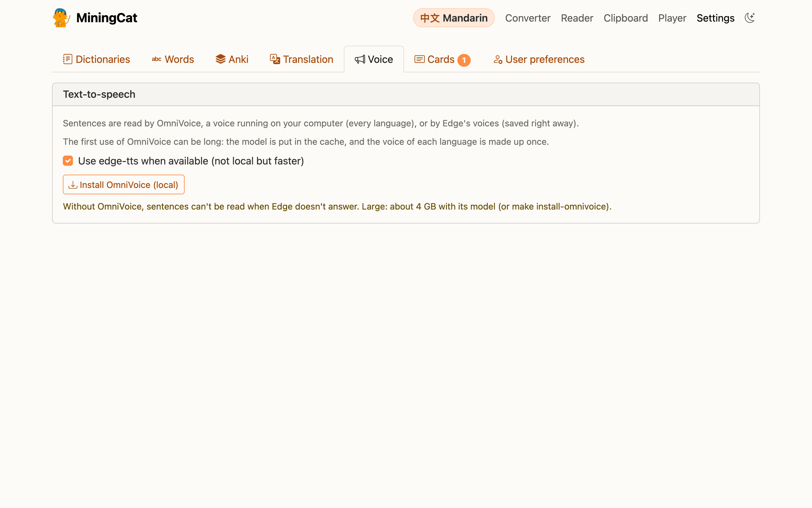
Task: Click the orange 1 badge on Cards
Action: (x=464, y=60)
